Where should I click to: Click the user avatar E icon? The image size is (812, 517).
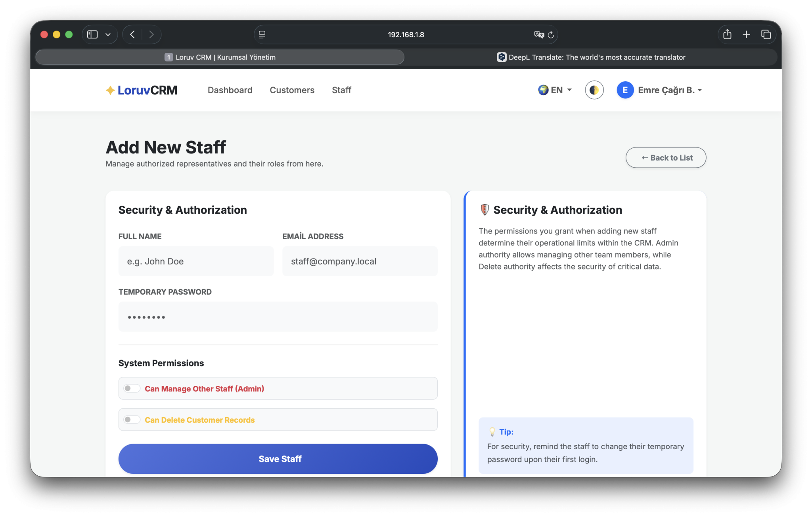625,90
